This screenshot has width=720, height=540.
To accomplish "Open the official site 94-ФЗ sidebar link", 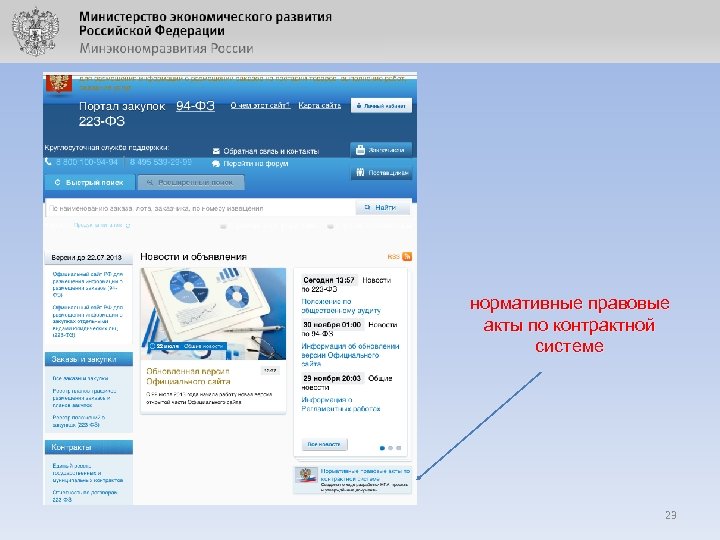I will point(87,284).
